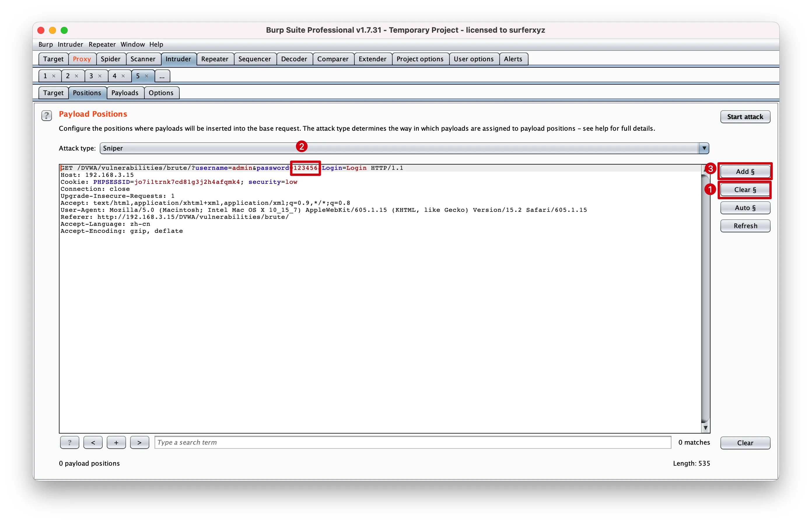The image size is (812, 524).
Task: Click the Auto § button
Action: 745,208
